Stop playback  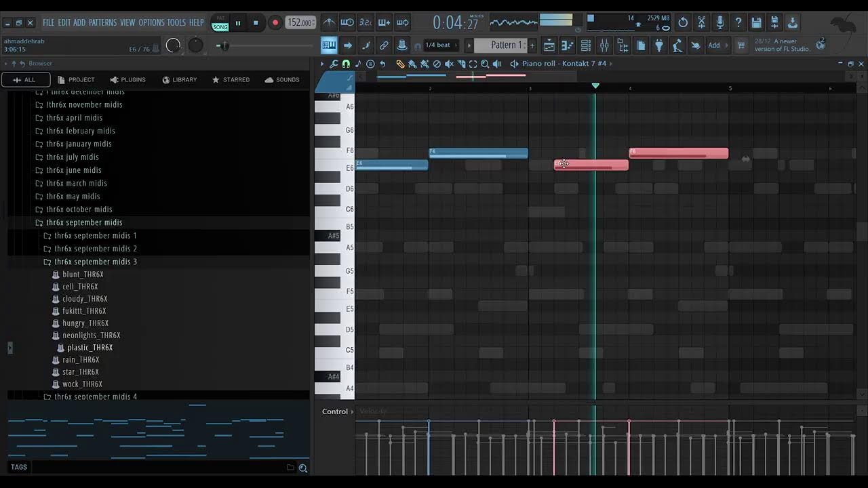point(256,23)
